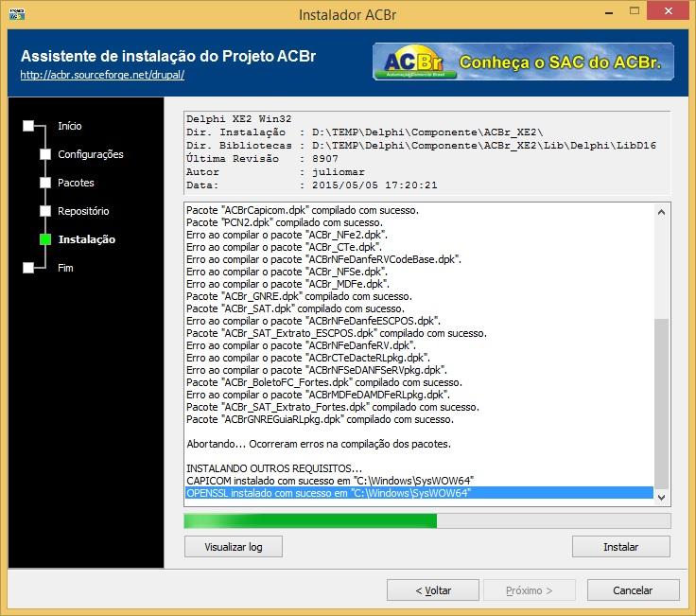
Task: Click the white marker beside Início
Action: coord(28,126)
